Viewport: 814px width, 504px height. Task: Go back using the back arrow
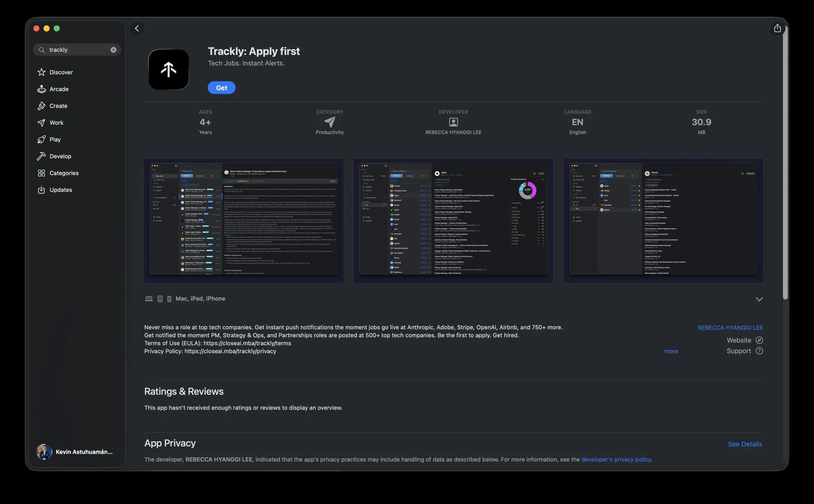[137, 28]
